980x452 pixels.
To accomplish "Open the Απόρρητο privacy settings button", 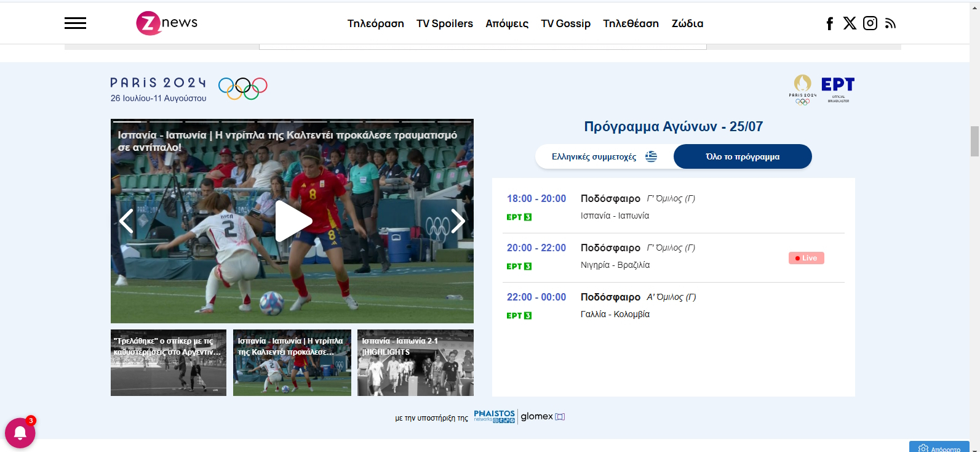I will (939, 447).
